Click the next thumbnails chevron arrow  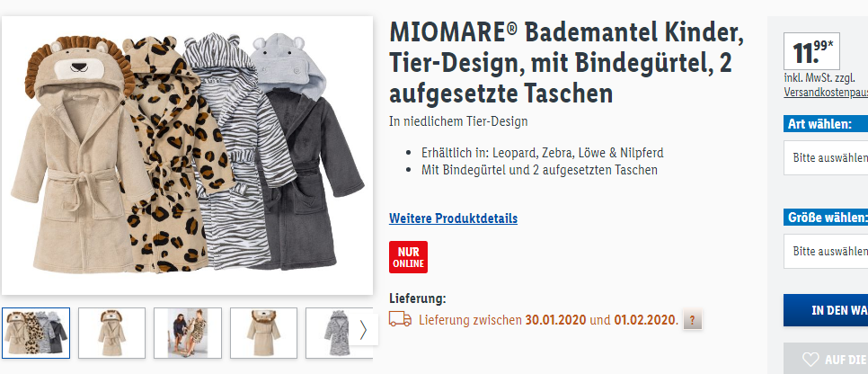363,330
